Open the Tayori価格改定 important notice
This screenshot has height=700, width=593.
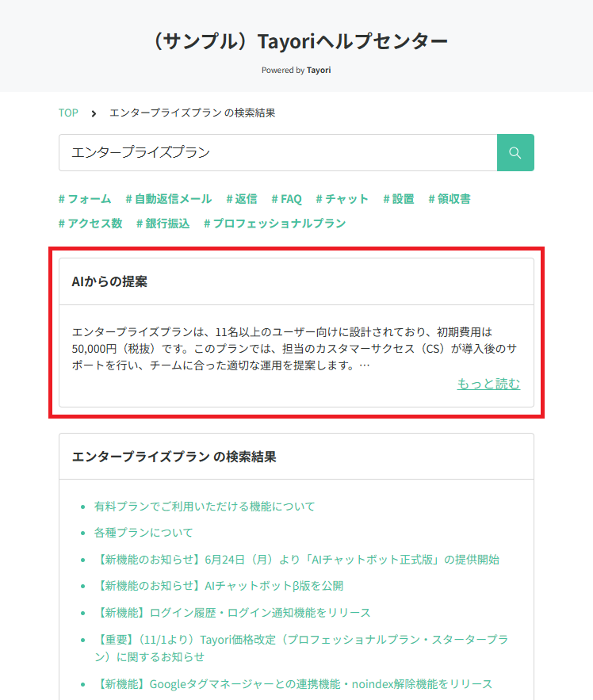(x=300, y=640)
